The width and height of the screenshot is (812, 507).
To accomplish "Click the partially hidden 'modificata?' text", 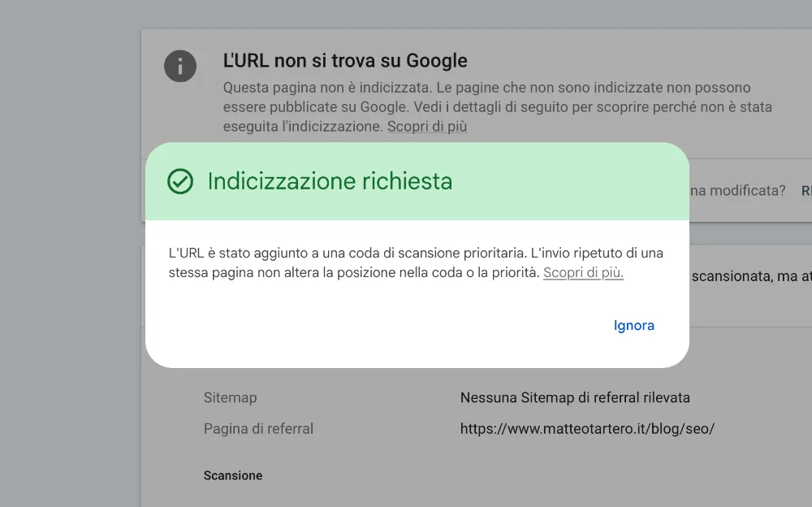I will [x=737, y=191].
